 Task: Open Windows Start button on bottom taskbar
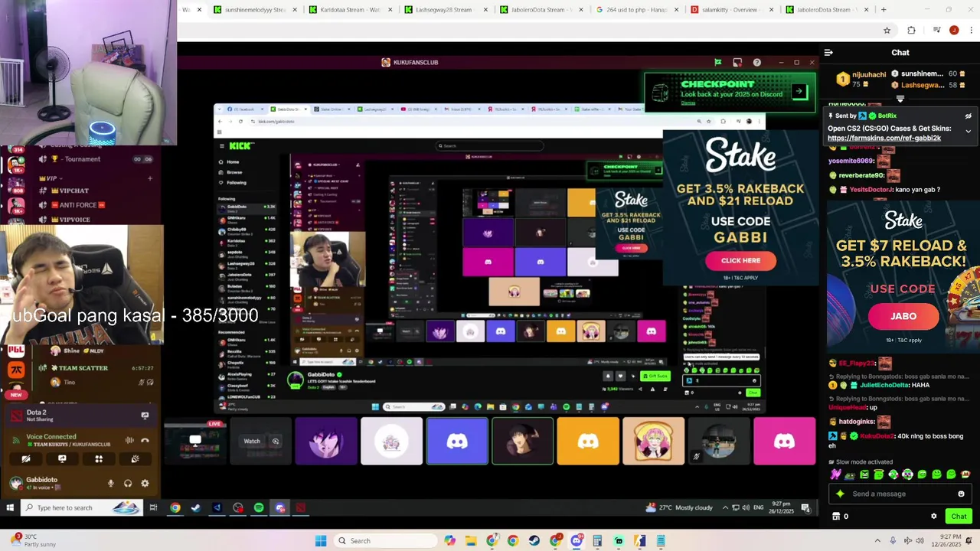tap(321, 541)
